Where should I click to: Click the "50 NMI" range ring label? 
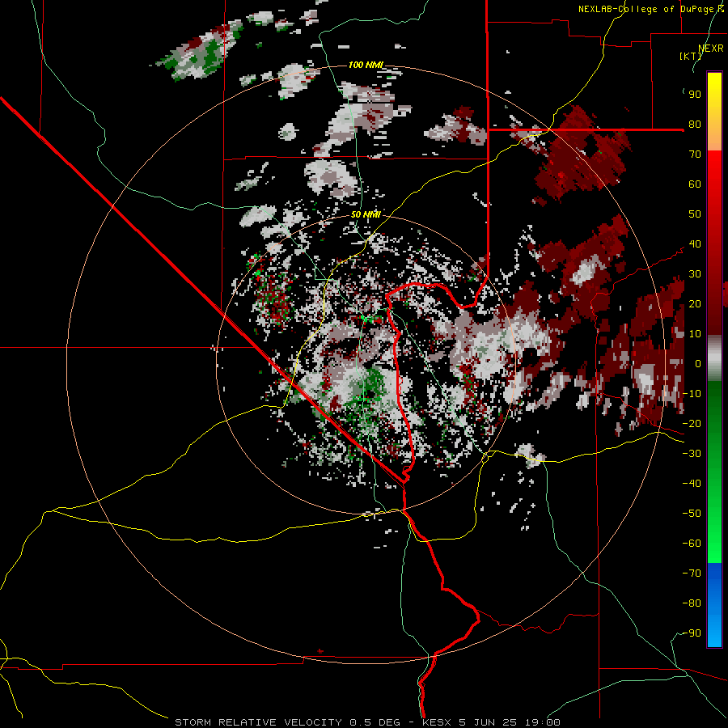[x=366, y=214]
